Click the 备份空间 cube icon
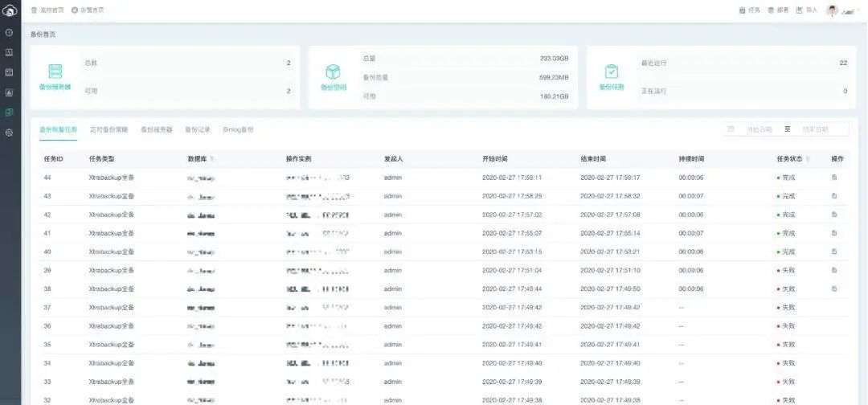Viewport: 868px width, 405px height. [x=333, y=71]
